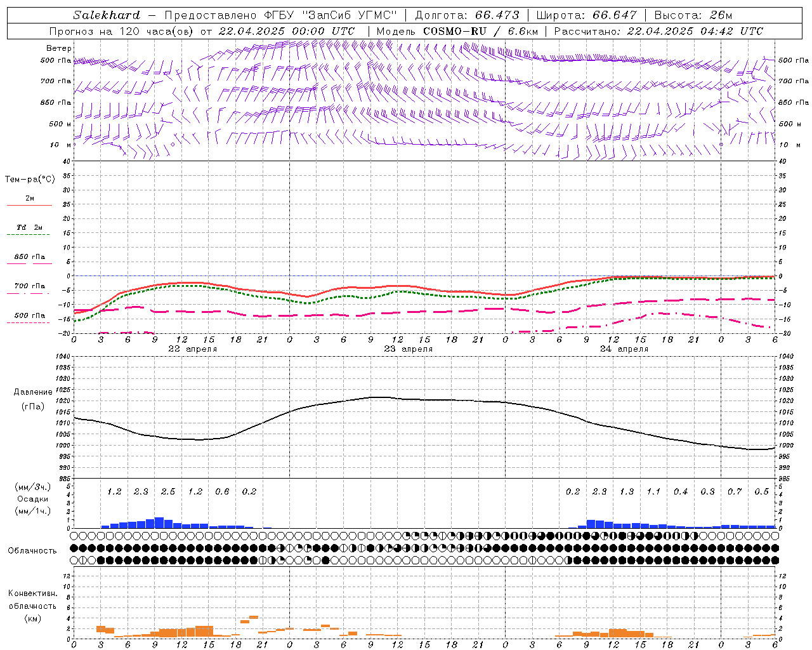The width and height of the screenshot is (812, 650).
Task: Click the 1.3 precipitation total value
Action: point(627,492)
